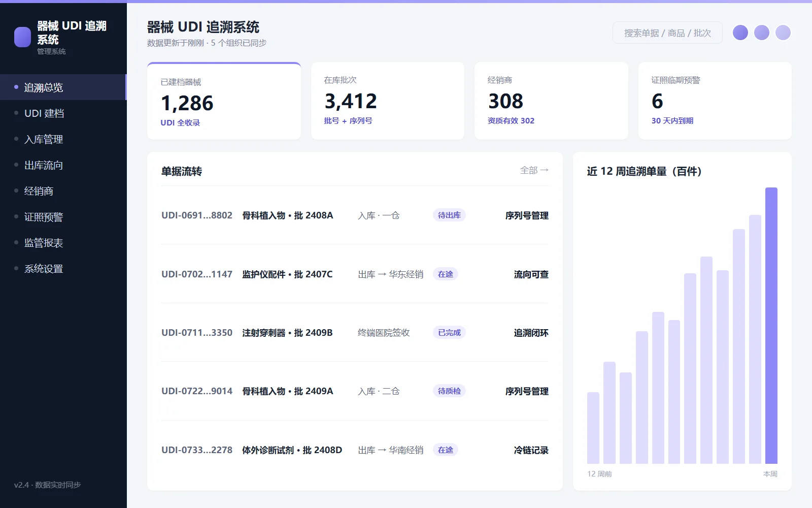The image size is (812, 508).
Task: Click the 追溯闭环 link
Action: 531,333
